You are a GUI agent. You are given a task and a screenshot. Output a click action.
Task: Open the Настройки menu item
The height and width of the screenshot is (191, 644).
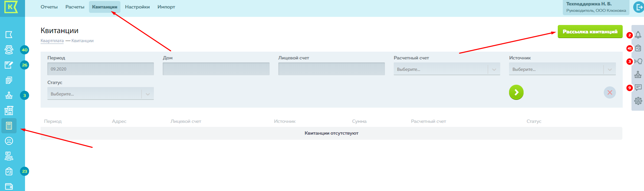[137, 7]
